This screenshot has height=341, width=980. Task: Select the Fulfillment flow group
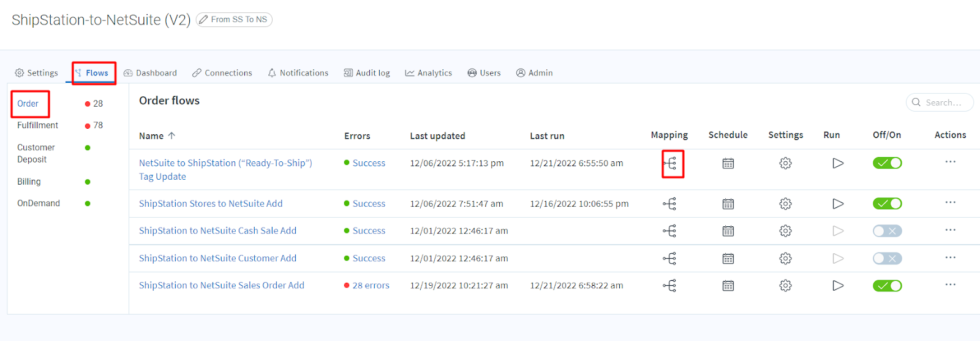[x=38, y=125]
